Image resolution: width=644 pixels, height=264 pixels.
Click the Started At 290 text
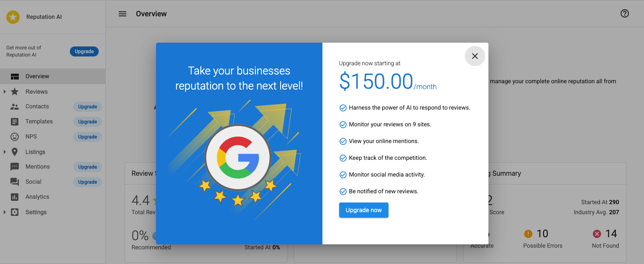coord(600,202)
